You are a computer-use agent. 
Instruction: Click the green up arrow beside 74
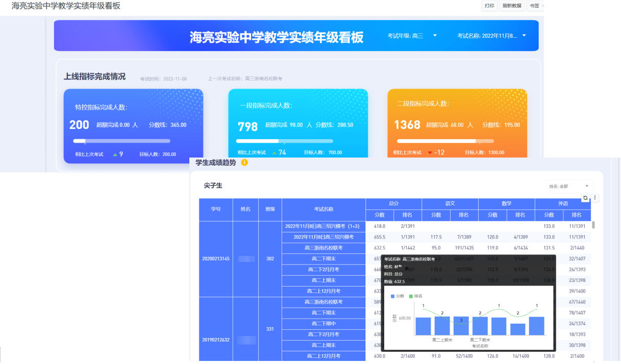pos(275,152)
